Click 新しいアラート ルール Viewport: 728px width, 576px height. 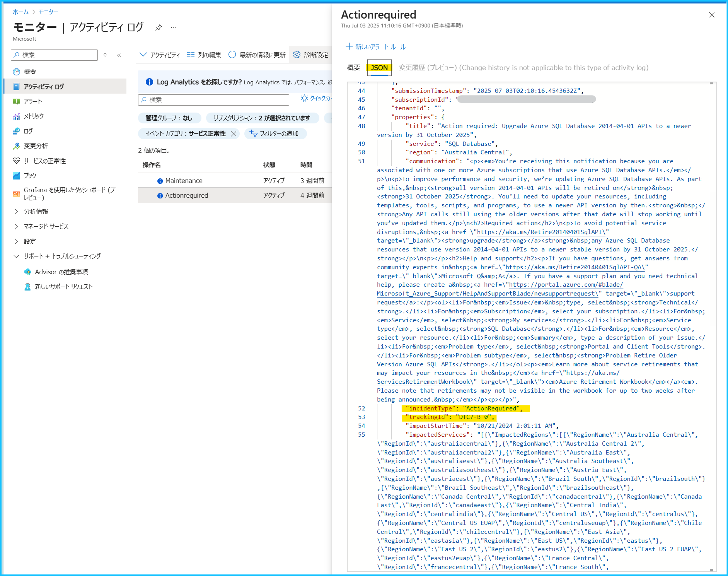[376, 47]
